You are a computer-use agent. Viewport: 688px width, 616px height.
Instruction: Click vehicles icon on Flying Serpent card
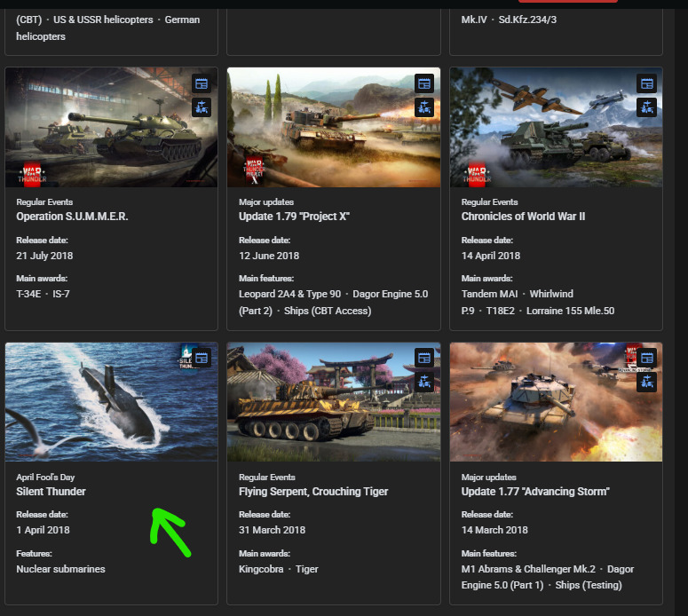(424, 382)
